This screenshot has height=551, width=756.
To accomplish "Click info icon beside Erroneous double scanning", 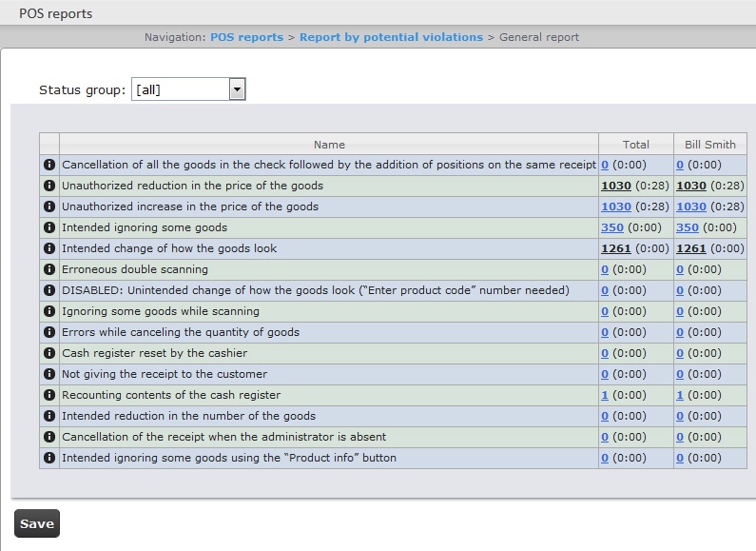I will (49, 269).
